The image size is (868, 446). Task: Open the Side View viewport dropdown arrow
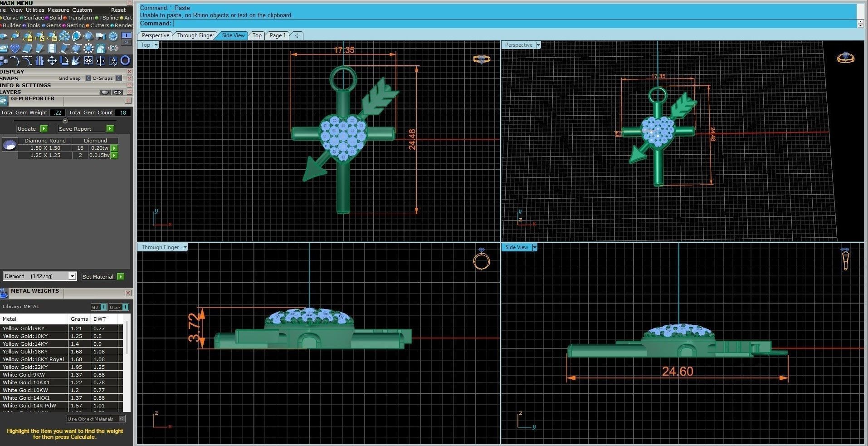tap(535, 247)
